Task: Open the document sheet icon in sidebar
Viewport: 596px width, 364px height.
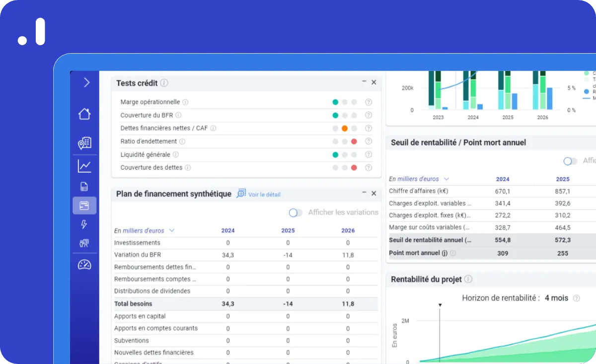Action: pos(84,186)
